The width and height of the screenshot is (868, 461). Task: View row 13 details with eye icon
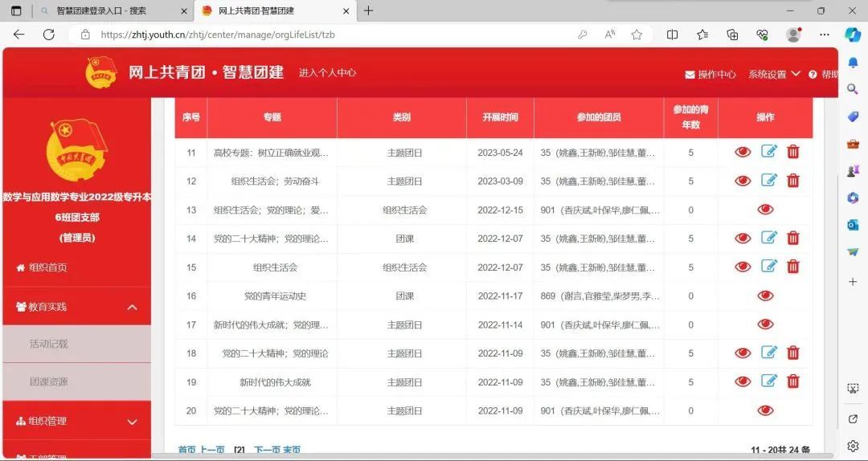point(765,210)
